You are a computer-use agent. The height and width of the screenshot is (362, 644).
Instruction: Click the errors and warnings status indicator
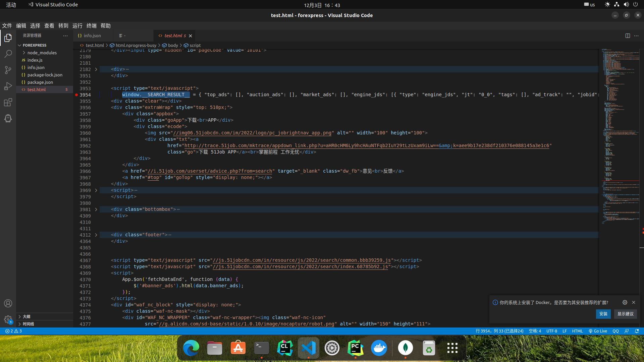[x=13, y=331]
